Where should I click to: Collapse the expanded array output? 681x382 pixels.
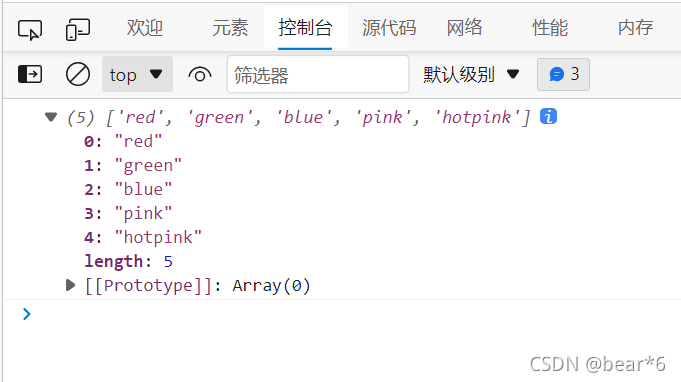(x=51, y=117)
